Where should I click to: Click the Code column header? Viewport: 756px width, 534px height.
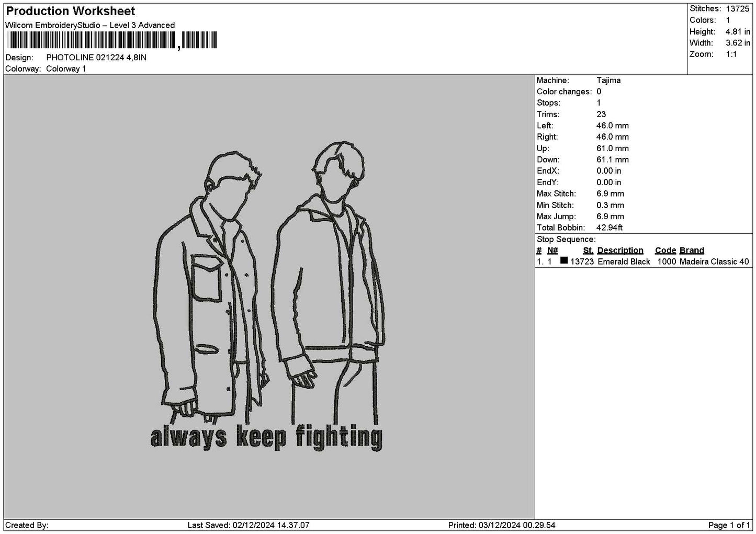[665, 251]
